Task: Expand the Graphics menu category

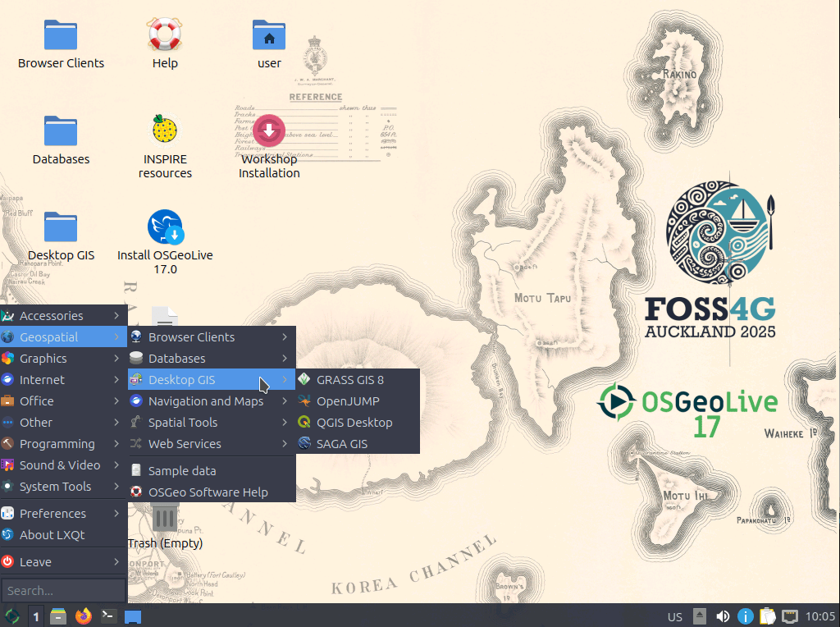Action: tap(63, 359)
